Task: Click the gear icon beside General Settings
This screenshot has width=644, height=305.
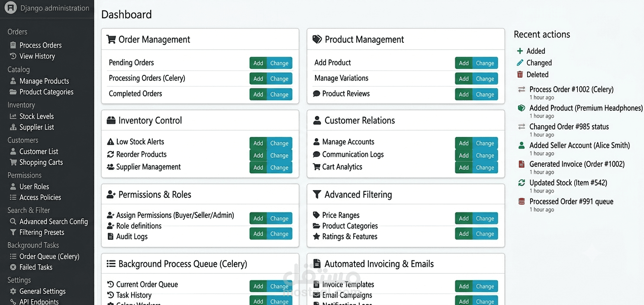Action: pos(13,291)
